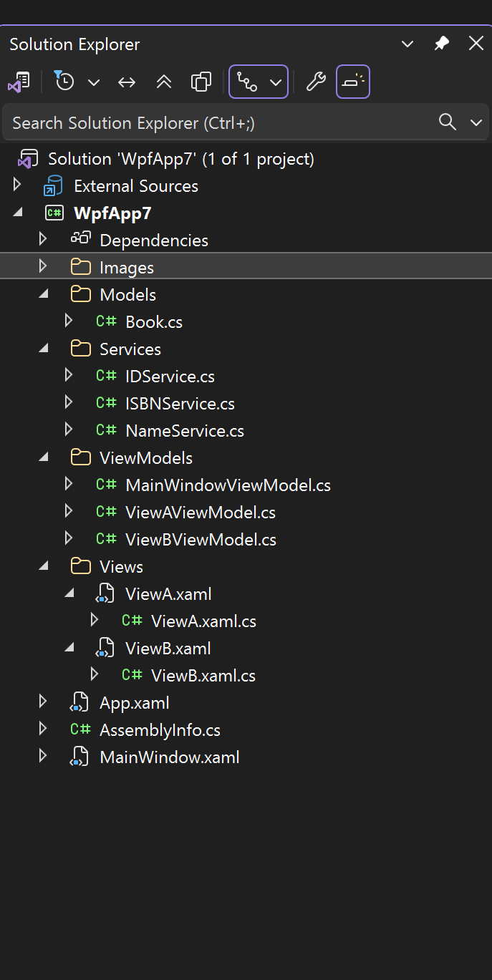Select the WpfApp7 project node
Image resolution: width=492 pixels, height=980 pixels.
pos(112,213)
